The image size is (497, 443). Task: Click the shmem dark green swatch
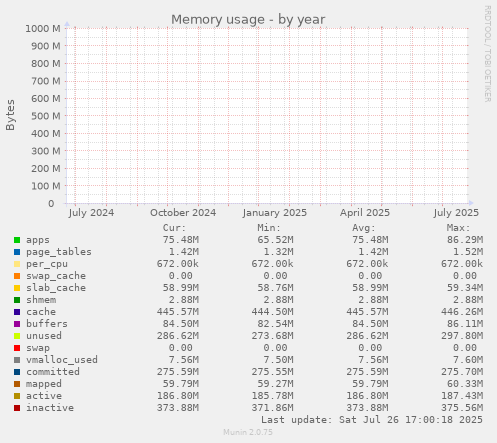[x=17, y=300]
